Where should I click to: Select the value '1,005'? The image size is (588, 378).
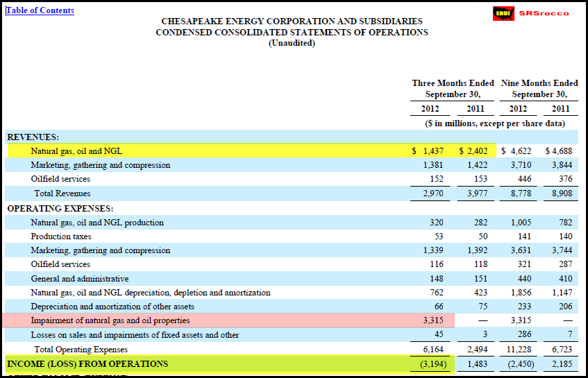pyautogui.click(x=521, y=223)
